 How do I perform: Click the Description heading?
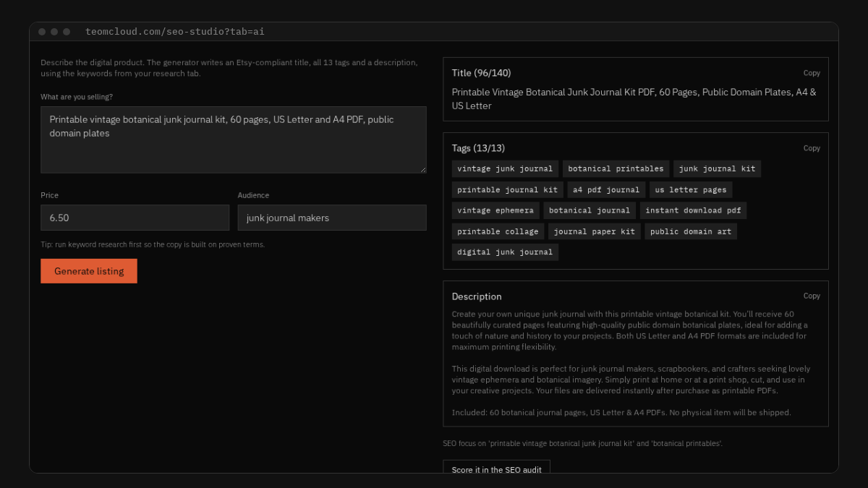click(477, 296)
